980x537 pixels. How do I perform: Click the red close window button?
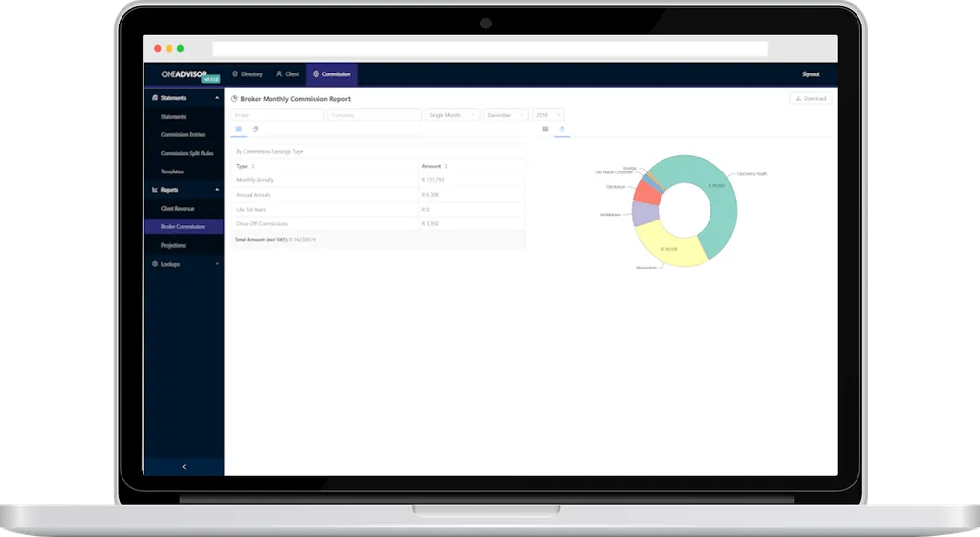(x=158, y=49)
